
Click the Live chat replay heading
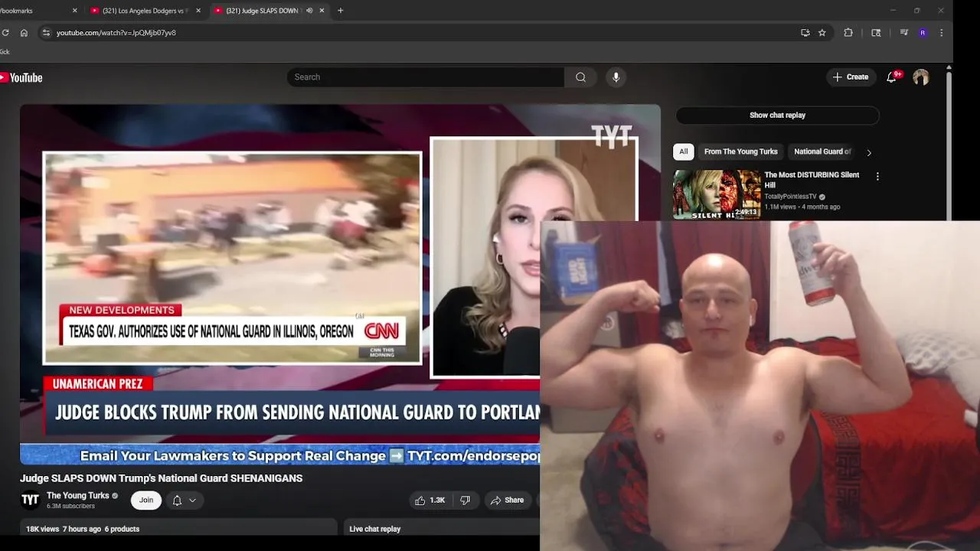pyautogui.click(x=375, y=529)
